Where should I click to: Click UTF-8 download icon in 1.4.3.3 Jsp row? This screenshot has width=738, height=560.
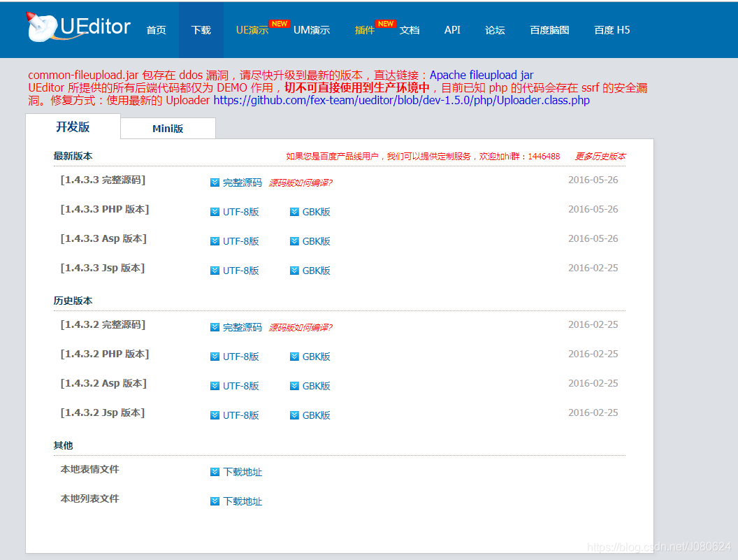pyautogui.click(x=215, y=271)
